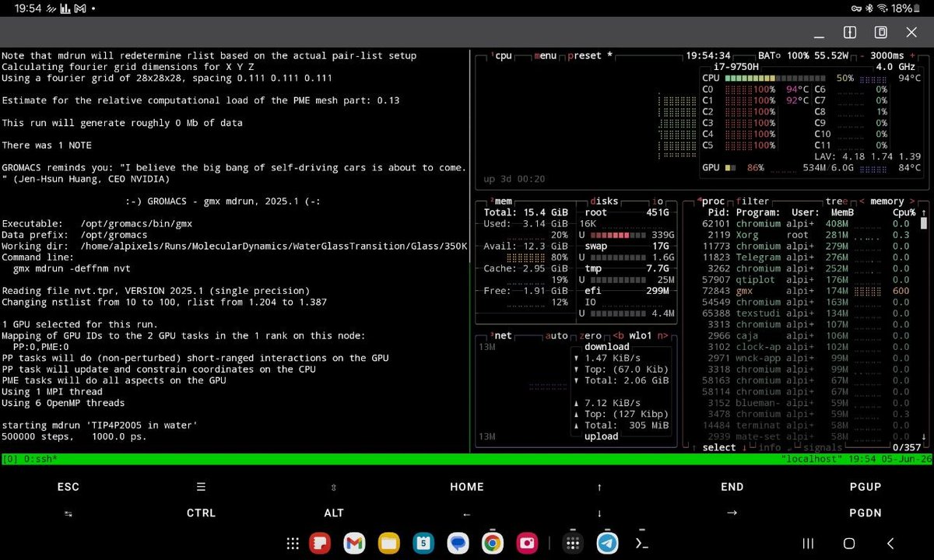Screen dimensions: 934x560
Task: Increase update interval with plus sign
Action: [x=914, y=56]
